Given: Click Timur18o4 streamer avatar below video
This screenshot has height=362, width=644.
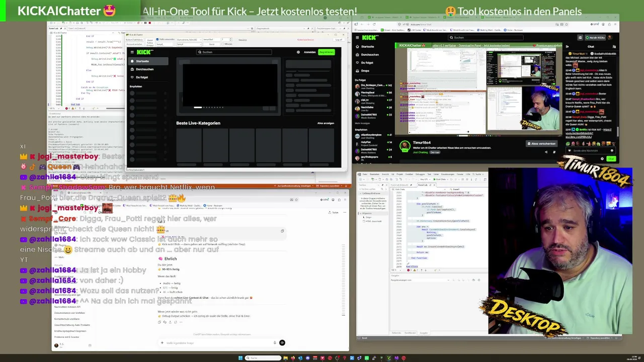Looking at the screenshot, I should (x=405, y=146).
